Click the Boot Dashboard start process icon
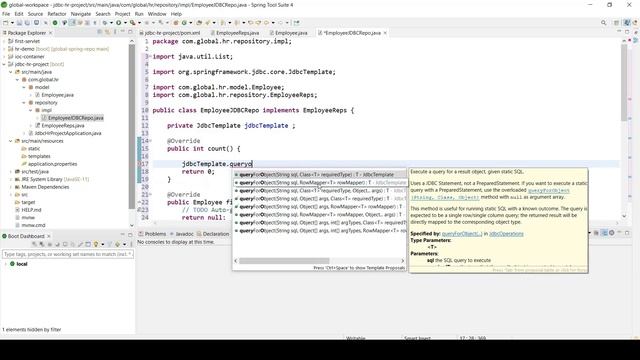 tap(34, 244)
